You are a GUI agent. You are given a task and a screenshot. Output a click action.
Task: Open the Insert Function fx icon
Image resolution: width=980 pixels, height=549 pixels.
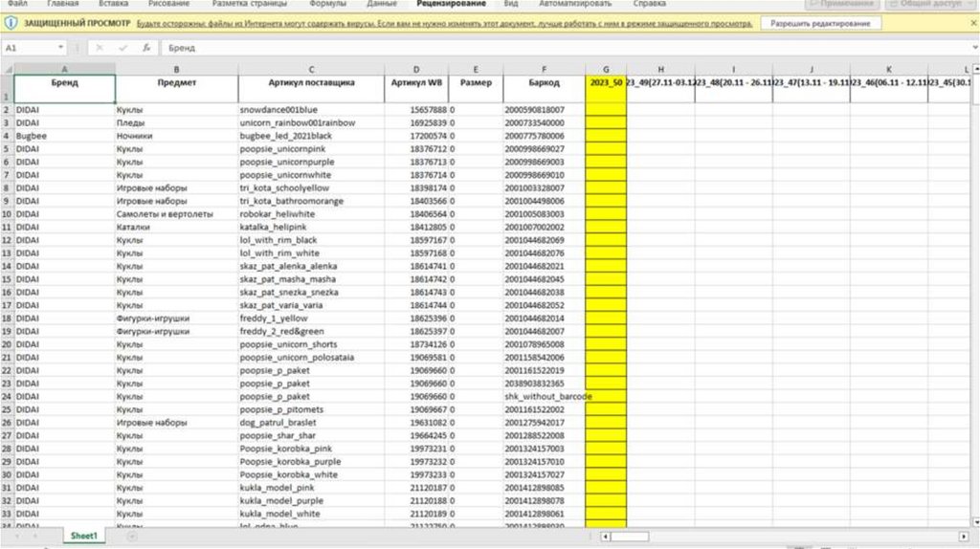(146, 48)
